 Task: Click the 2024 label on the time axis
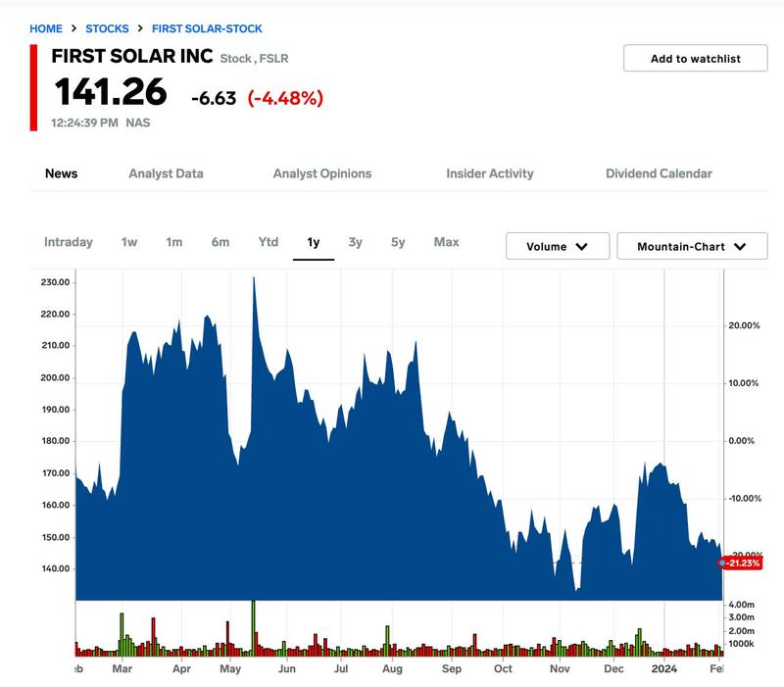coord(664,669)
